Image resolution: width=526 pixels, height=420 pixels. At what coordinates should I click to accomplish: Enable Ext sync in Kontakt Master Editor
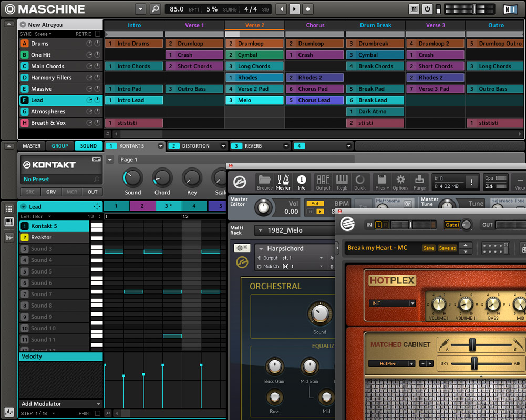315,204
